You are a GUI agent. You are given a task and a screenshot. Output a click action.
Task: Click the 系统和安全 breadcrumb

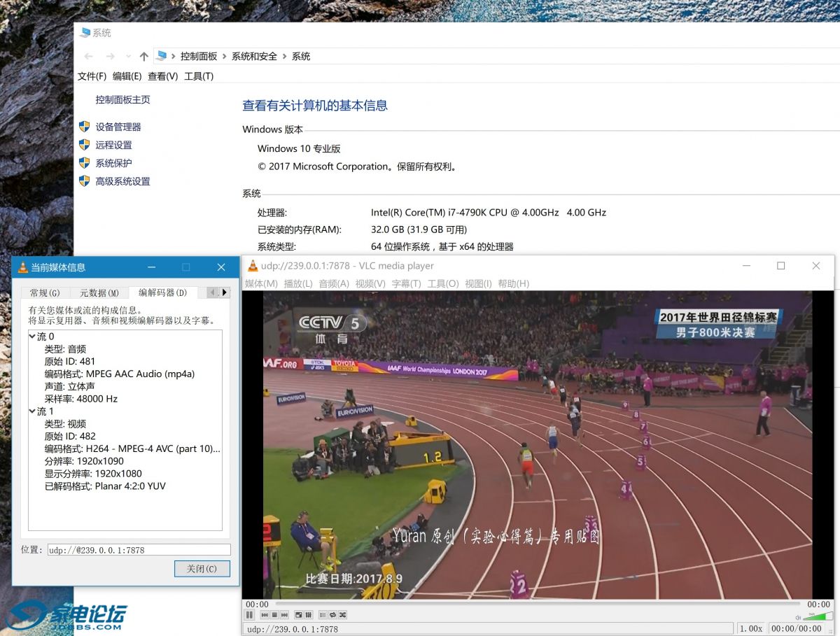pyautogui.click(x=254, y=57)
